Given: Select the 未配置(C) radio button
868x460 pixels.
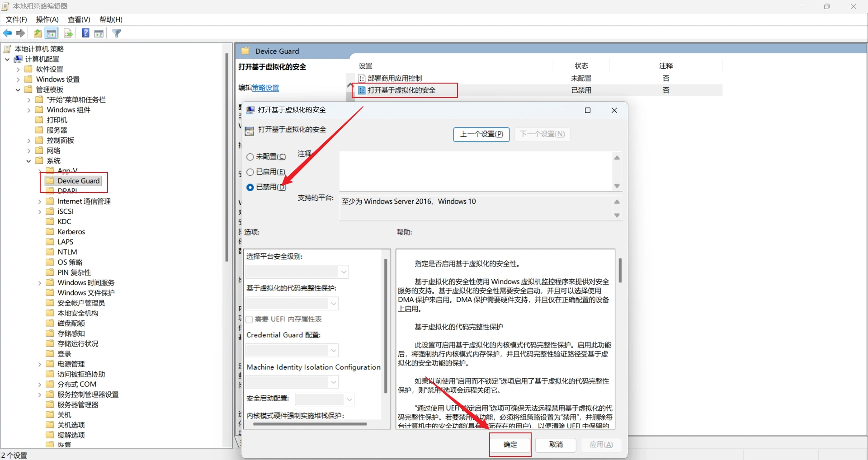Looking at the screenshot, I should 250,157.
